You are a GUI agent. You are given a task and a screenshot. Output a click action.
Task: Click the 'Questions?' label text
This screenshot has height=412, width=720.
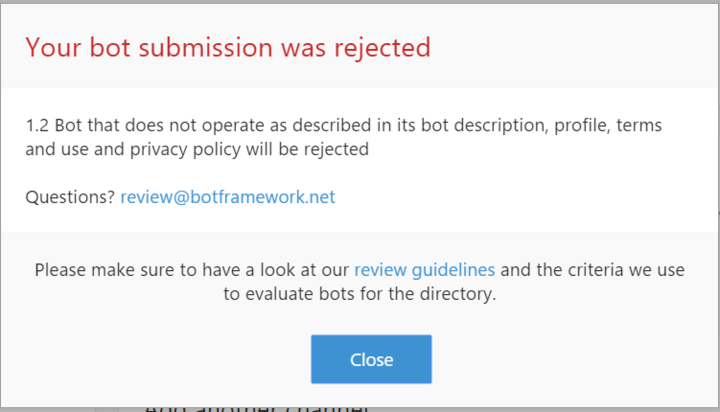[x=70, y=197]
